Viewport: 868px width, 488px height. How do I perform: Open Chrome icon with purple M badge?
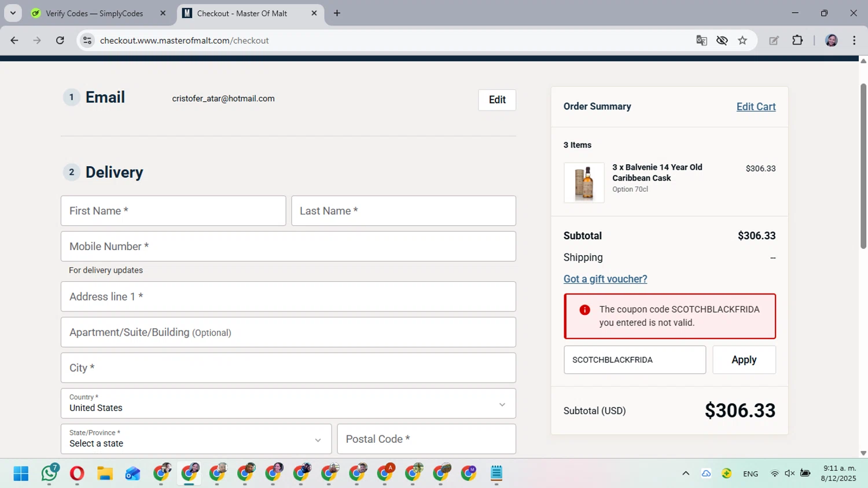click(x=469, y=474)
